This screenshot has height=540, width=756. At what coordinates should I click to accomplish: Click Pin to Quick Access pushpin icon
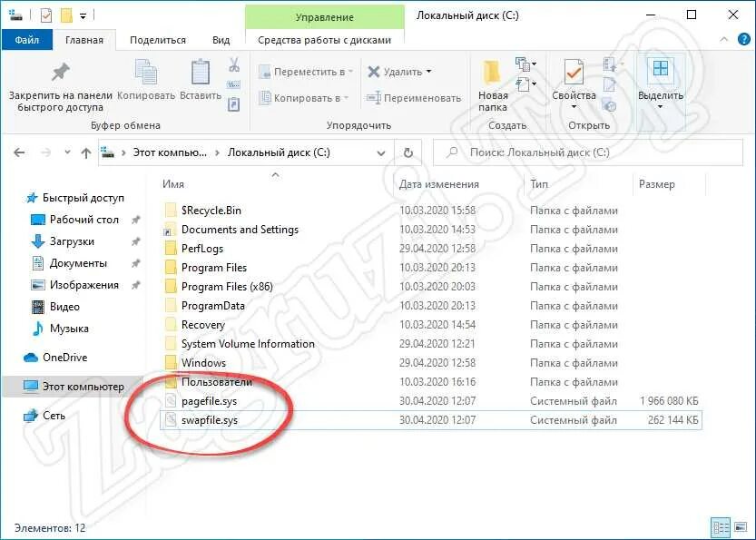61,73
